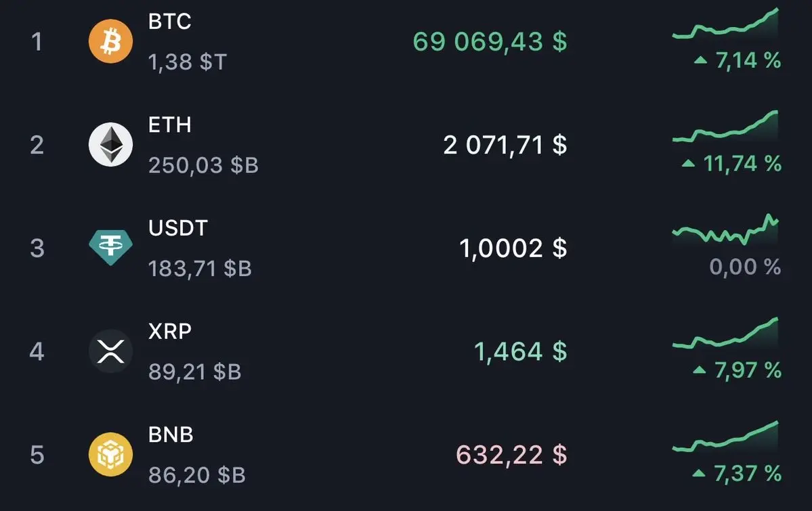Screen dimensions: 812x511
Task: Open XRP price 1,464 $
Action: 520,351
